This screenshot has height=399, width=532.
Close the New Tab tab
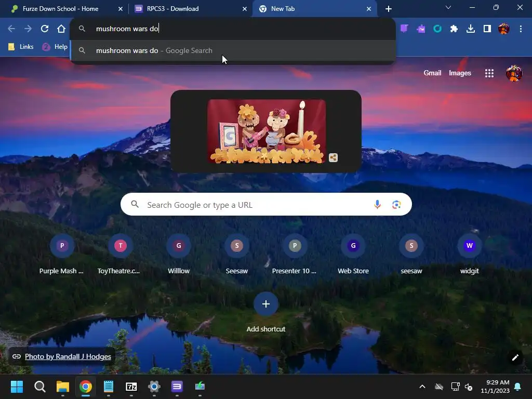(369, 9)
